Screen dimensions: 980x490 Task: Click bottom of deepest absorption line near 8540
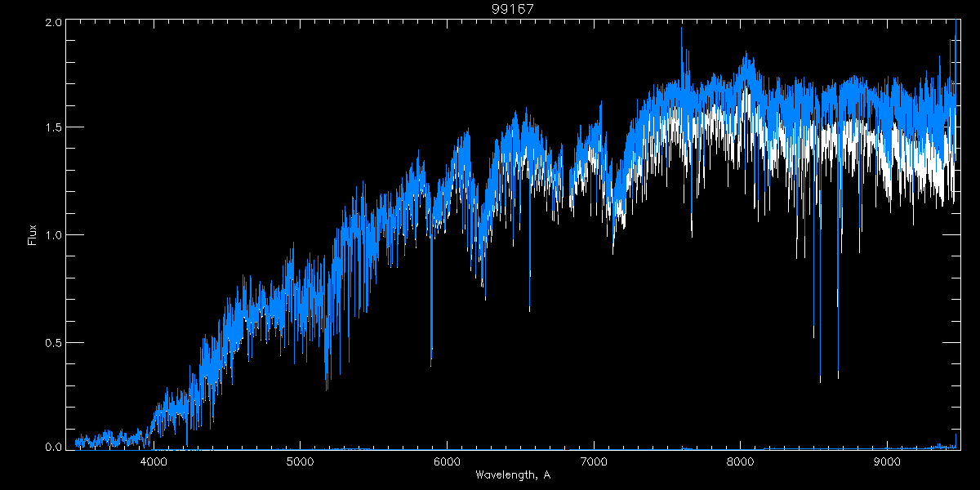[x=820, y=380]
